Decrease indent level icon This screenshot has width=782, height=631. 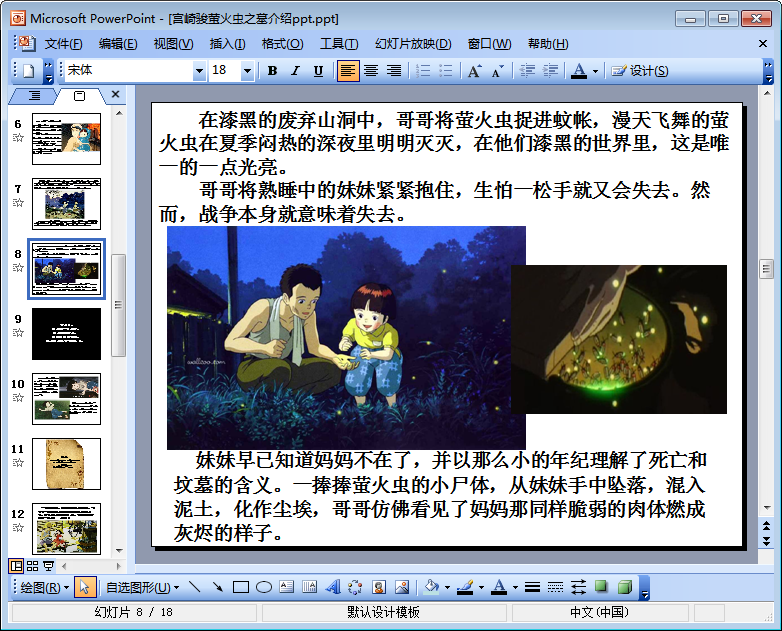527,71
